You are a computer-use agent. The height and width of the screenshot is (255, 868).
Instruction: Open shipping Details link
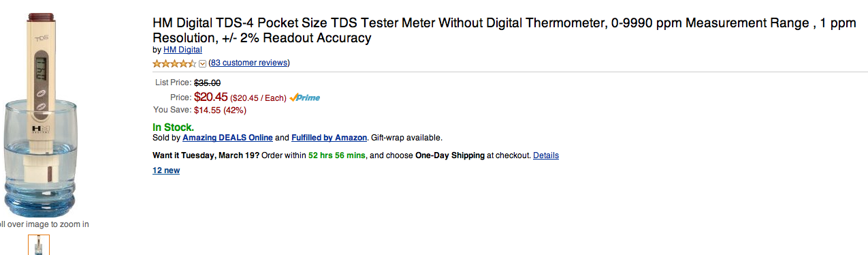(x=546, y=155)
